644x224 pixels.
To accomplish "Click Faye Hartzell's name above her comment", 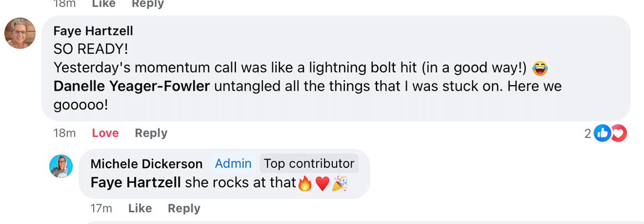I will 93,31.
